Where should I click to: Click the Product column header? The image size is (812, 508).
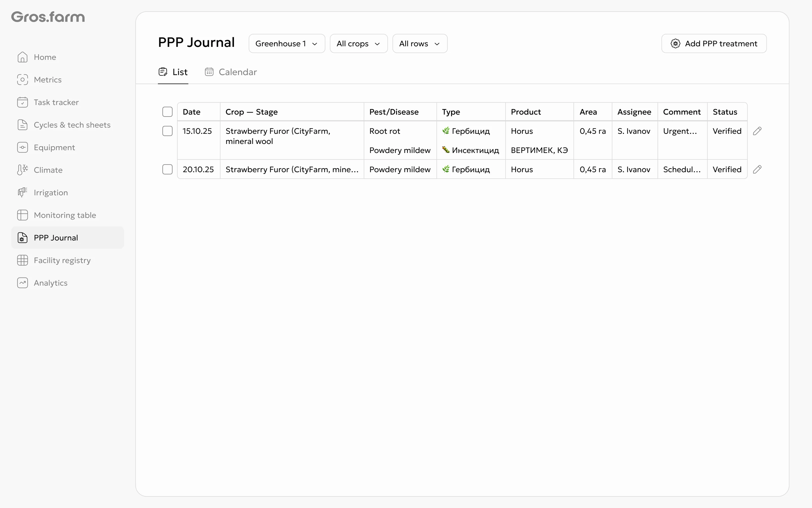[x=540, y=112]
